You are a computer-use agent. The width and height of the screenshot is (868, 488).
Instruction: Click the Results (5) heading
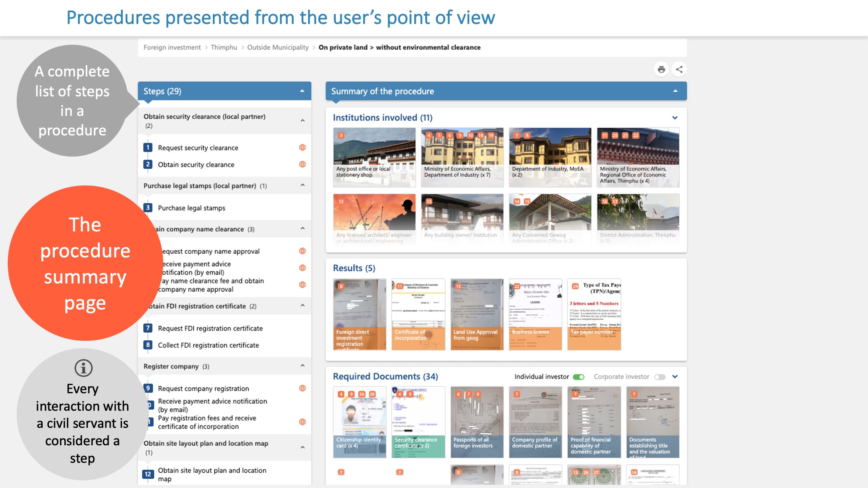coord(354,268)
